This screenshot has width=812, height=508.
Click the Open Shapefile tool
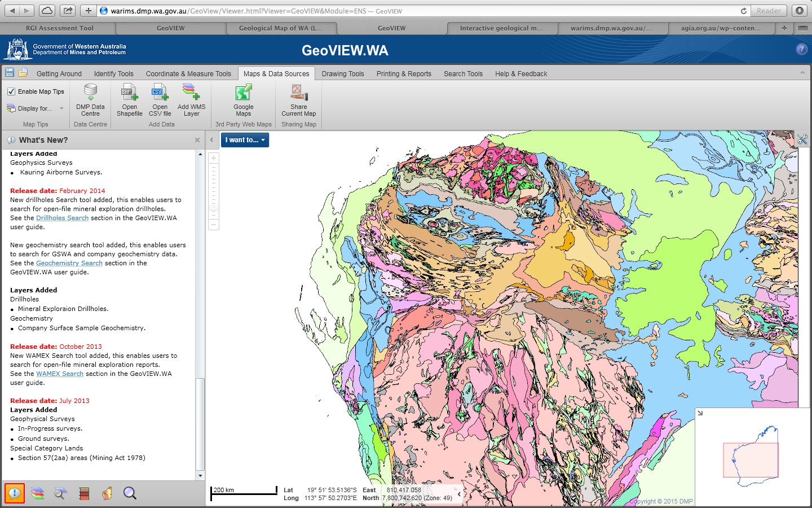click(x=130, y=100)
